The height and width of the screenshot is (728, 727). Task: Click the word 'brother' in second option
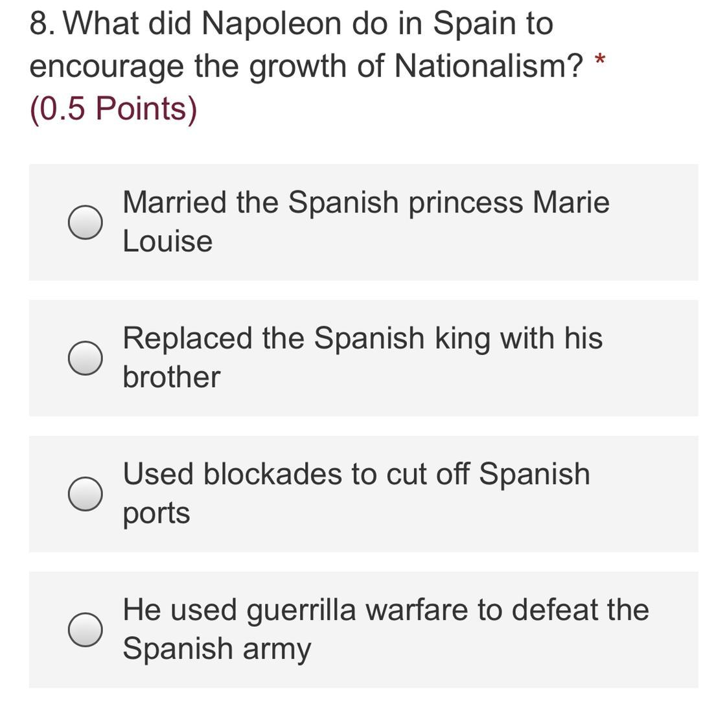172,377
